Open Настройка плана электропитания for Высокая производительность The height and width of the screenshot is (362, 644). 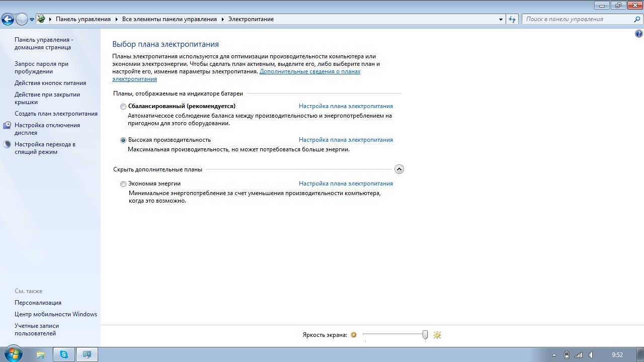[x=346, y=140]
